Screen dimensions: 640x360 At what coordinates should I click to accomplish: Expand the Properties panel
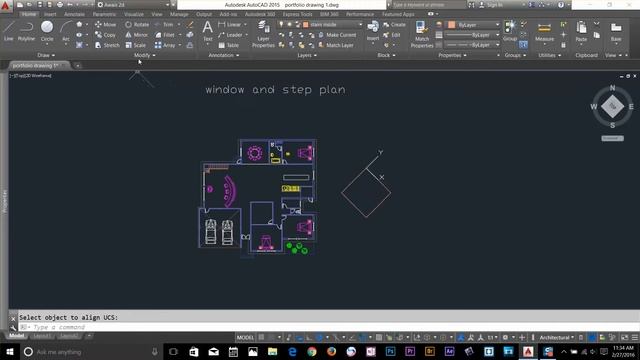452,55
